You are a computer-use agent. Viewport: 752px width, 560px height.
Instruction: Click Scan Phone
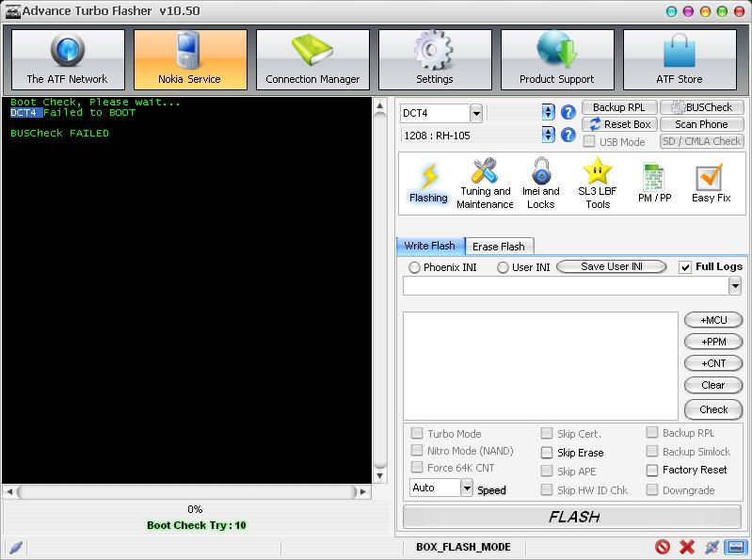[x=702, y=124]
